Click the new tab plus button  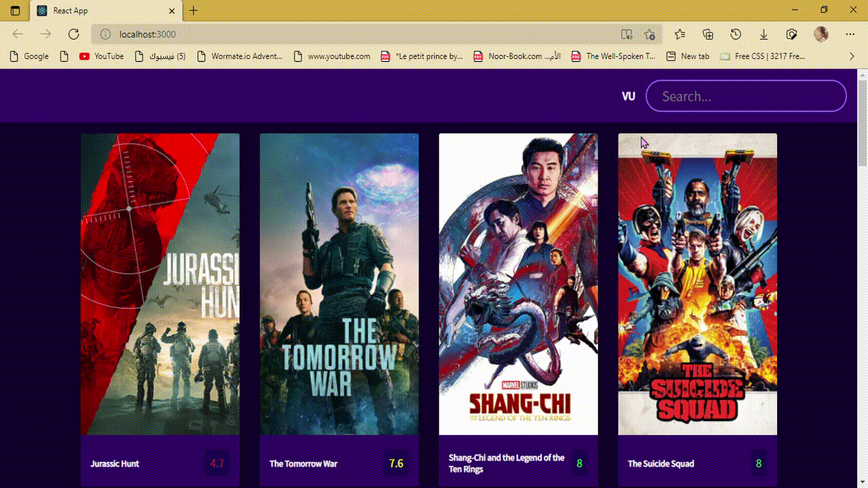tap(194, 11)
